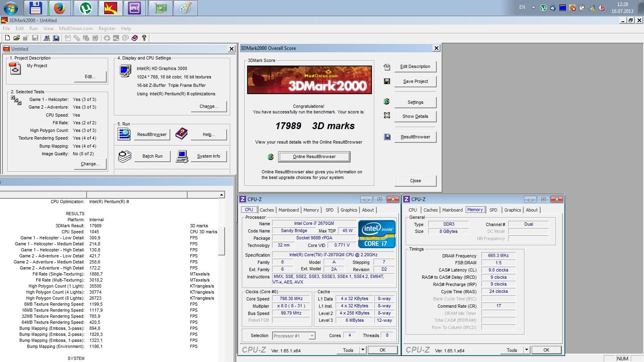Click the network signal tray icon
The height and width of the screenshot is (362, 644).
coord(592,8)
